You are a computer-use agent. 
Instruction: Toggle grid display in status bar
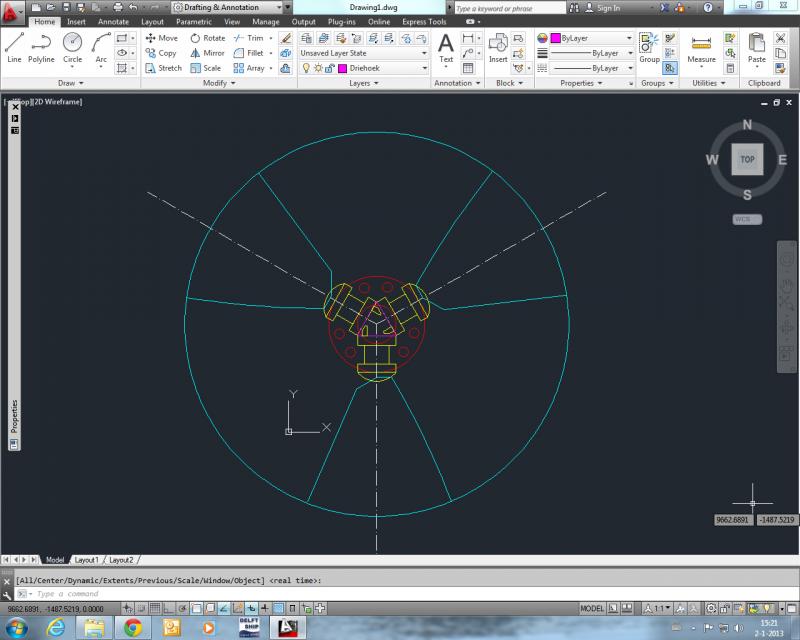155,608
